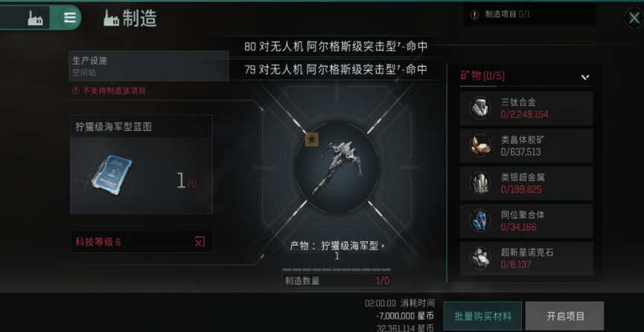The image size is (644, 332).
Task: Close the manufacturing screen with X
Action: (633, 18)
